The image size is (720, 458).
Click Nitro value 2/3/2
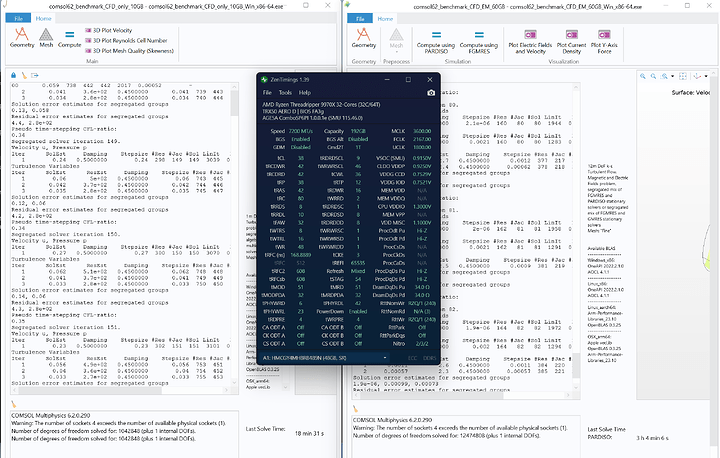pos(422,344)
